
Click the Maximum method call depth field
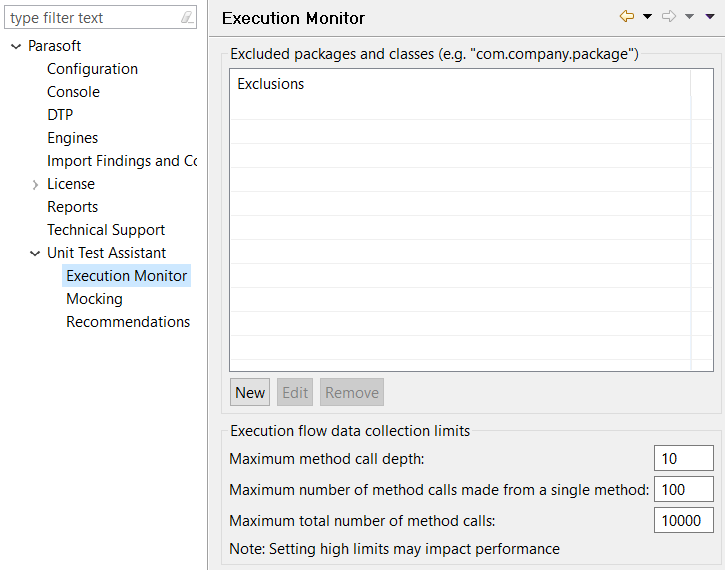click(684, 459)
